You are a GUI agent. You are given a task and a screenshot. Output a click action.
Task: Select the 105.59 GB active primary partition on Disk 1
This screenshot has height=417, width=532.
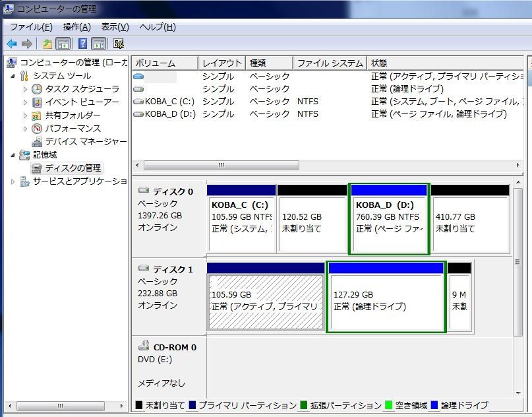(x=266, y=297)
